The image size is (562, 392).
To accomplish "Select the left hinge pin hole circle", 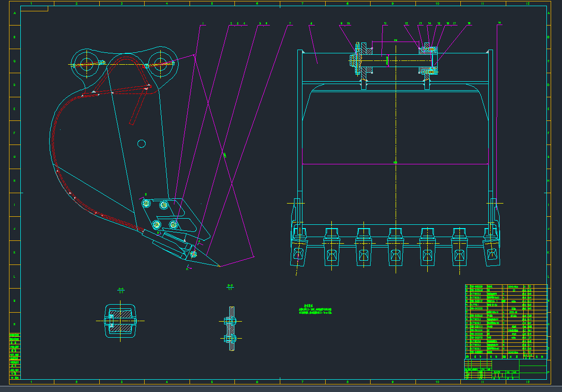I will tap(86, 64).
